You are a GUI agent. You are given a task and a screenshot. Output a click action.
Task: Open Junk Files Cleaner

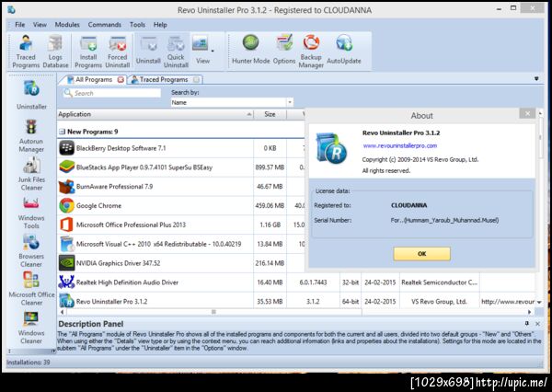click(x=31, y=174)
